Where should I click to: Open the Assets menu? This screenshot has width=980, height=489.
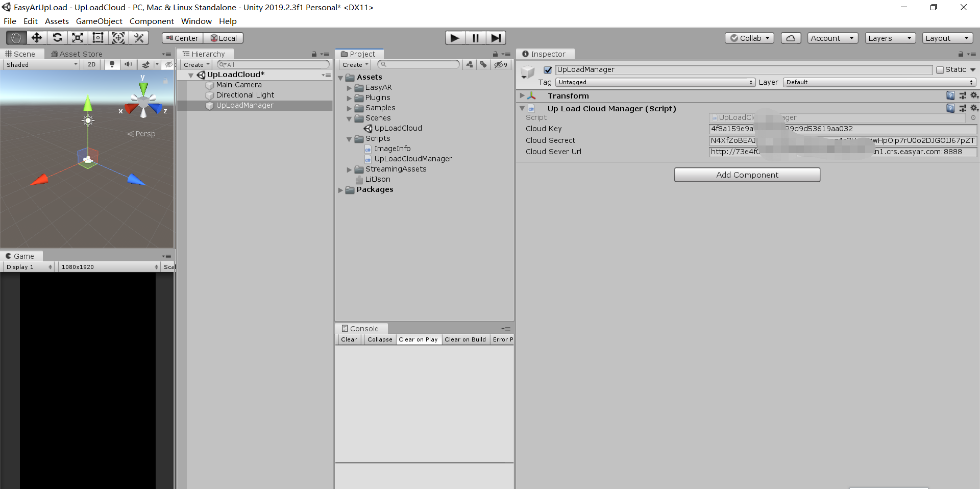[57, 21]
